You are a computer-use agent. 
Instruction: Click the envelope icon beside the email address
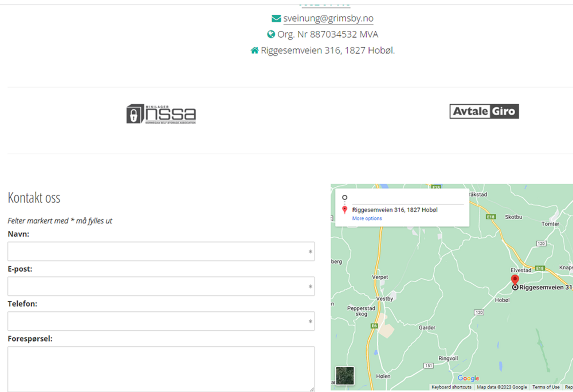276,18
